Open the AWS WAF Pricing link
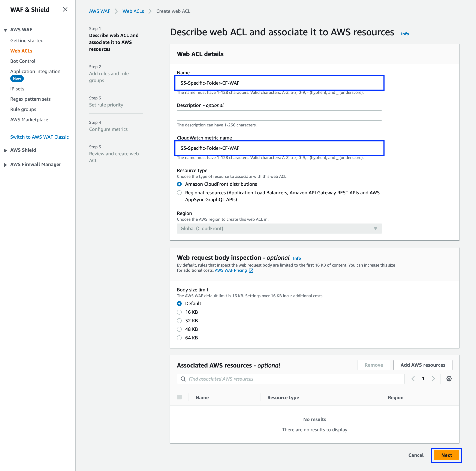The height and width of the screenshot is (471, 476). 231,270
